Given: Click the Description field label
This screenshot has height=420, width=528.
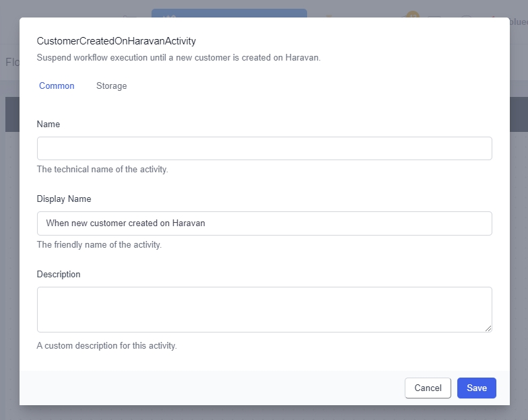Looking at the screenshot, I should 59,275.
